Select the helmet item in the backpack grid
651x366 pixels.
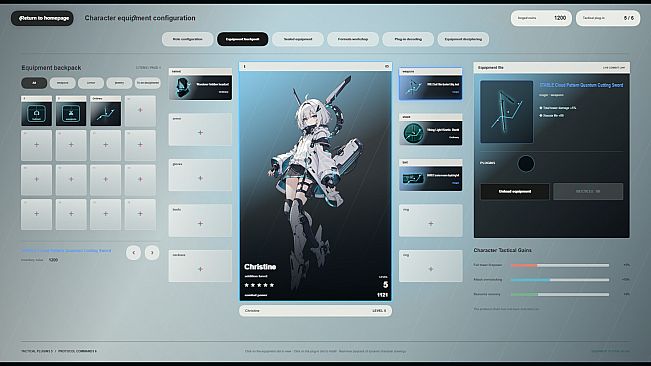coord(37,111)
